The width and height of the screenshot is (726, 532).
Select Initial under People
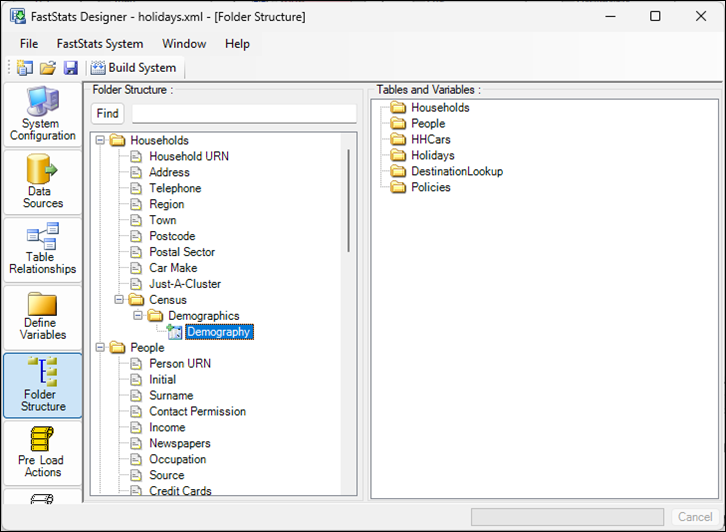pos(163,379)
